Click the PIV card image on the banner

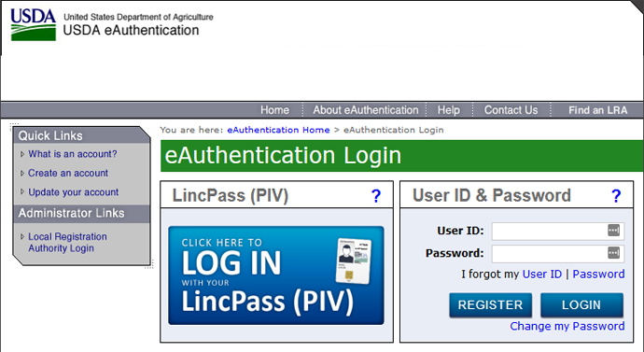354,260
